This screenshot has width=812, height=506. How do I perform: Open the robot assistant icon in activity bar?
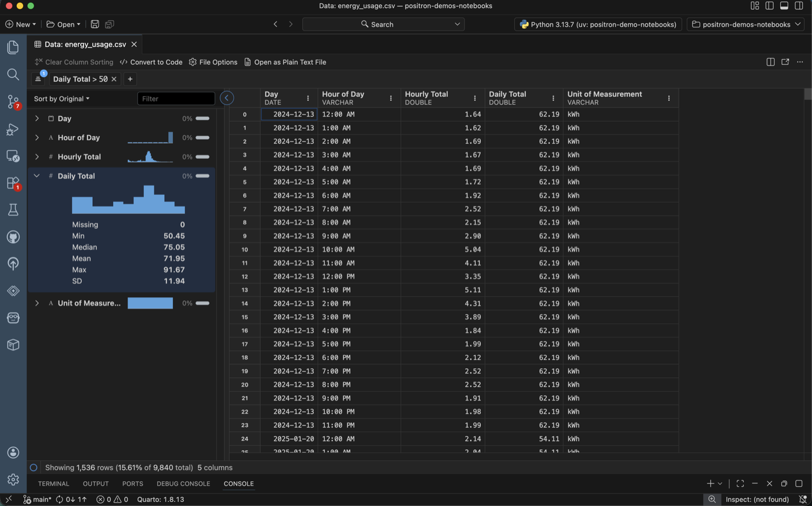tap(13, 318)
